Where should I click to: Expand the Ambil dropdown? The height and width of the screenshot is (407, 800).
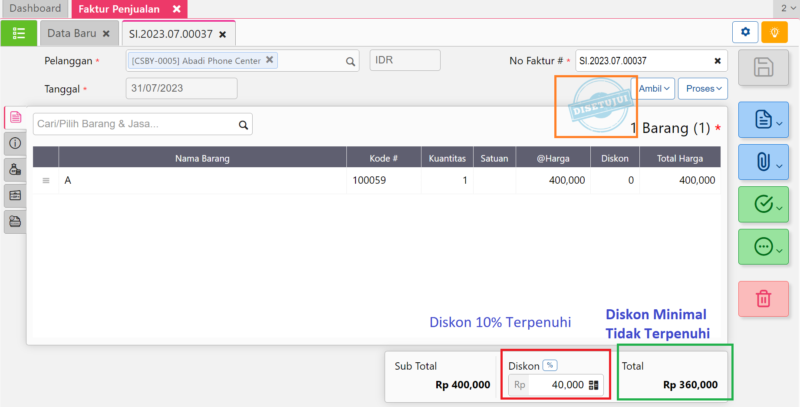point(655,88)
